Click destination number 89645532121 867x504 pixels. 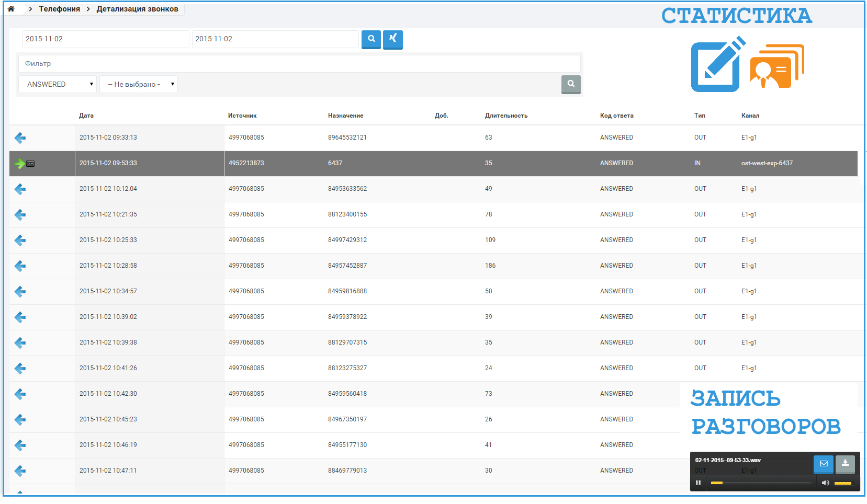[x=347, y=138]
